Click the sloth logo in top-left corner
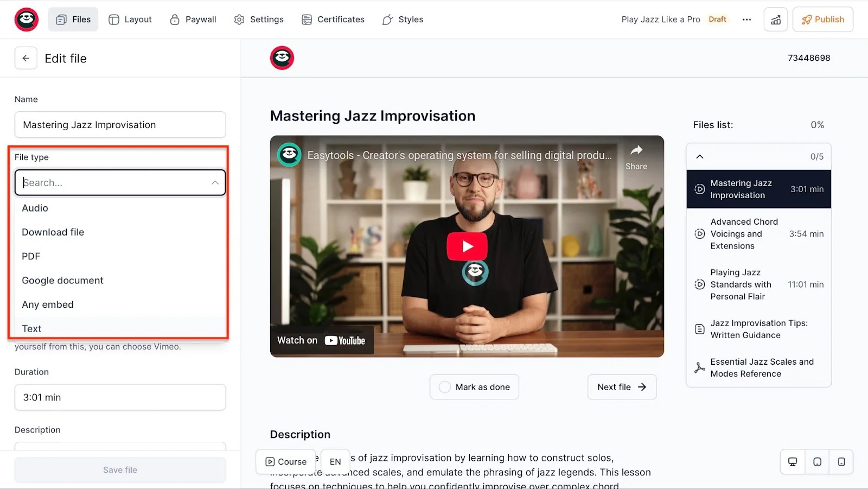 click(x=26, y=20)
